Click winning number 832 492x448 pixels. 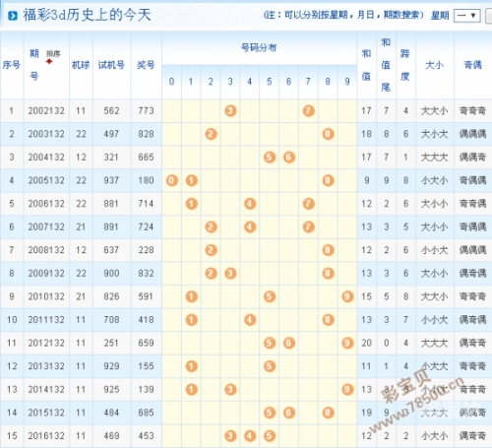(x=146, y=274)
